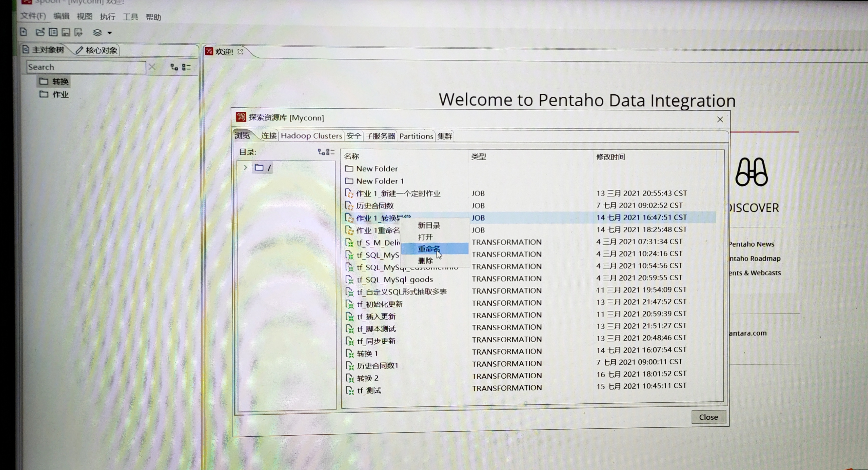The width and height of the screenshot is (868, 470).
Task: Switch to the 连接 tab
Action: click(x=269, y=136)
